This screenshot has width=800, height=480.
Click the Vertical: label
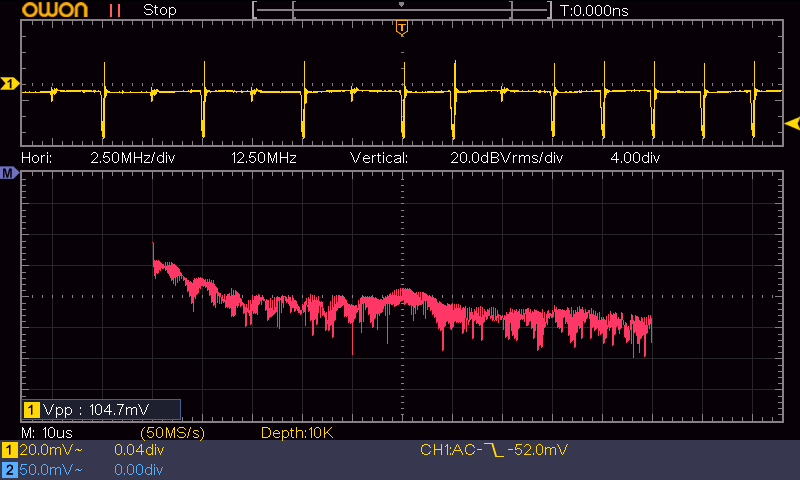click(379, 158)
